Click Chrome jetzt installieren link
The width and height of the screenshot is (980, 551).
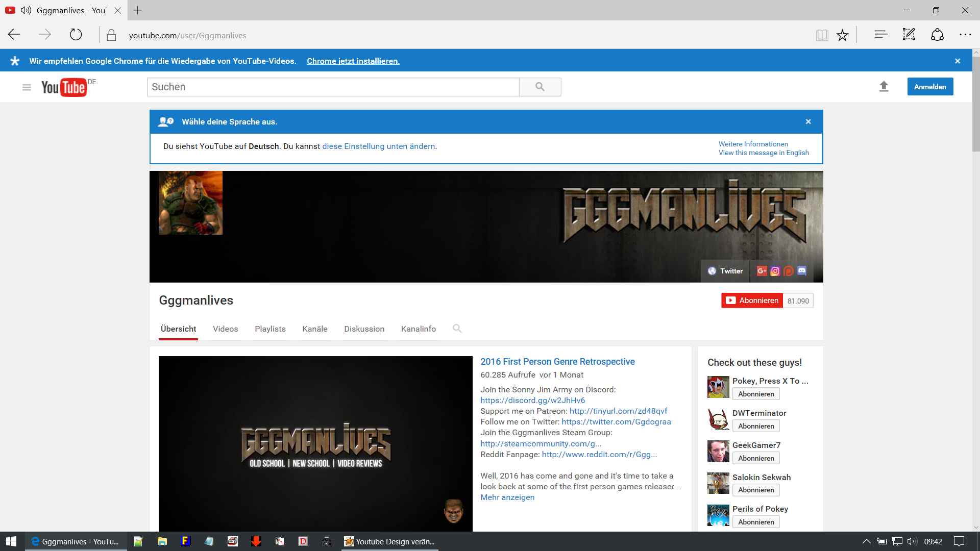[x=353, y=61]
